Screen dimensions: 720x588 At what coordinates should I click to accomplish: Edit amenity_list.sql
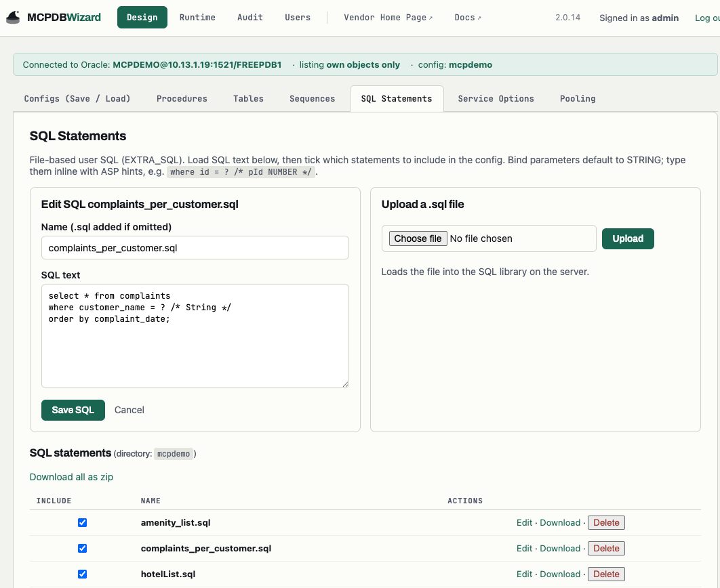(x=524, y=522)
